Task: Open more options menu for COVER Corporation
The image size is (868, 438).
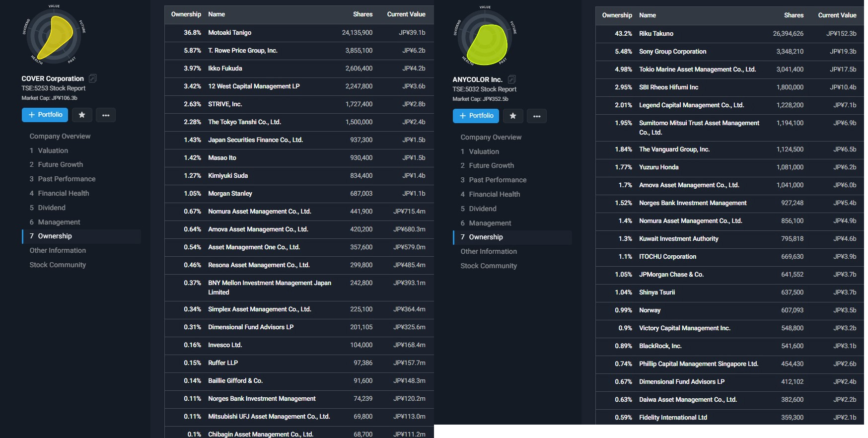Action: (106, 115)
